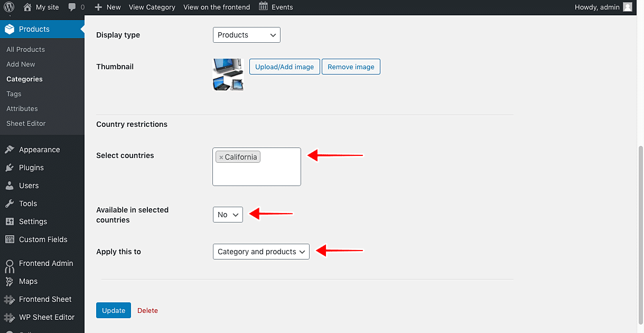Click the My site home icon

point(27,7)
